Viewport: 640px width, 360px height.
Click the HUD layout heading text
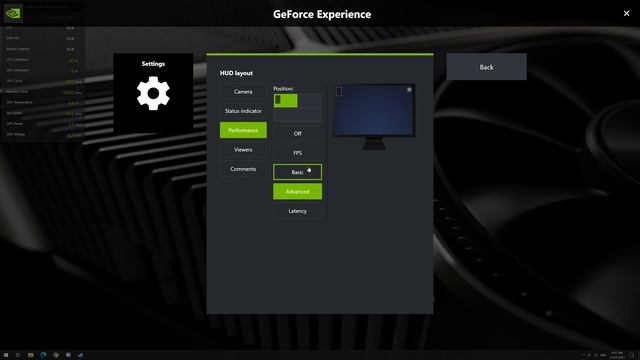coord(236,73)
